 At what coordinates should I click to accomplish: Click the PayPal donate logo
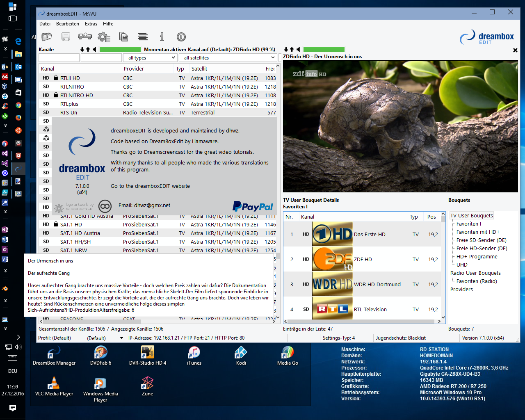(x=253, y=206)
